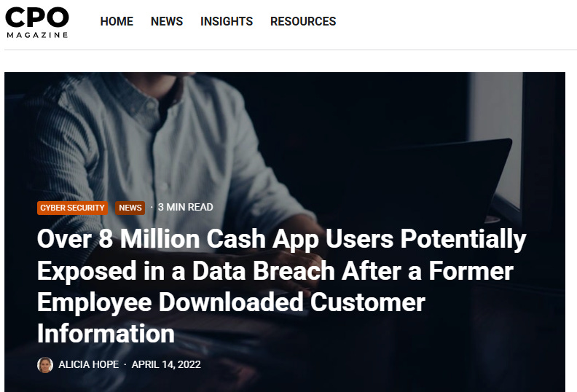The width and height of the screenshot is (577, 392).
Task: Open the INSIGHTS navigation menu
Action: (x=227, y=21)
